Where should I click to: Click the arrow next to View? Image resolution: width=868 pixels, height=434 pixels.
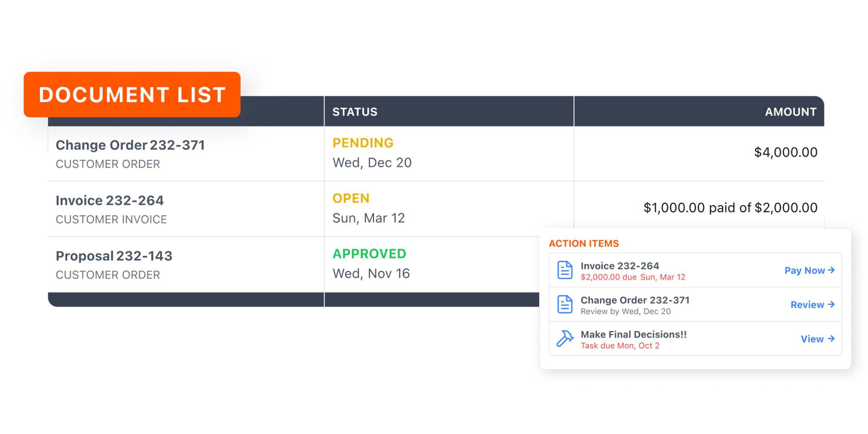(x=831, y=339)
